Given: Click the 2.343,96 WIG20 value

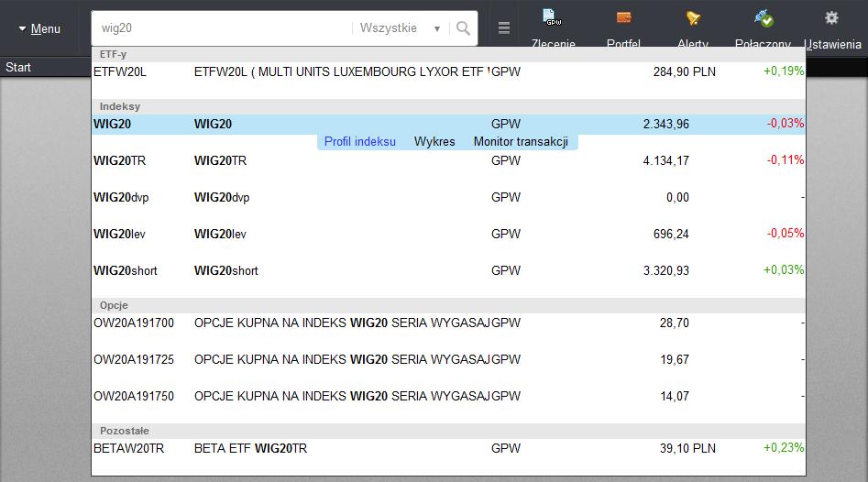Looking at the screenshot, I should (x=666, y=124).
